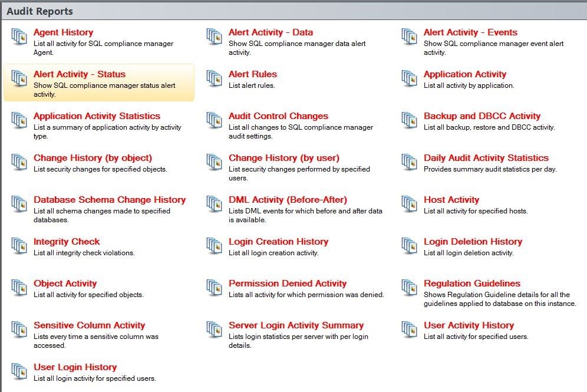
Task: Click text 'Provides summary audit statistics per day.'
Action: 490,169
